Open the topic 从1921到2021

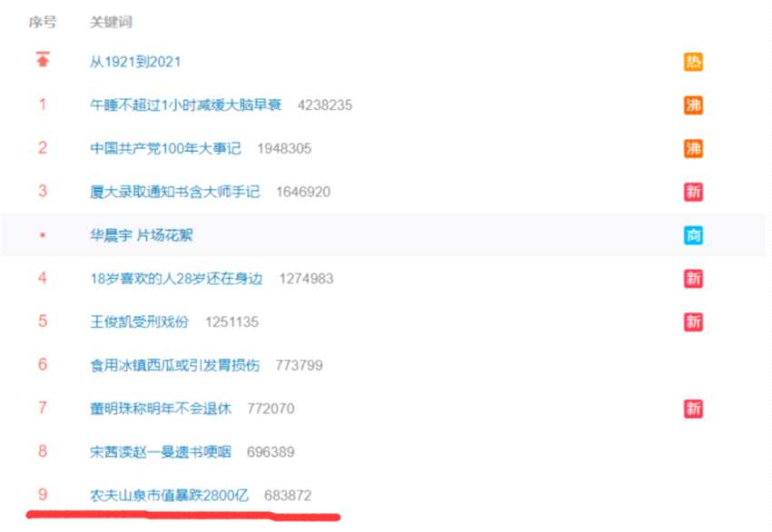(x=135, y=62)
